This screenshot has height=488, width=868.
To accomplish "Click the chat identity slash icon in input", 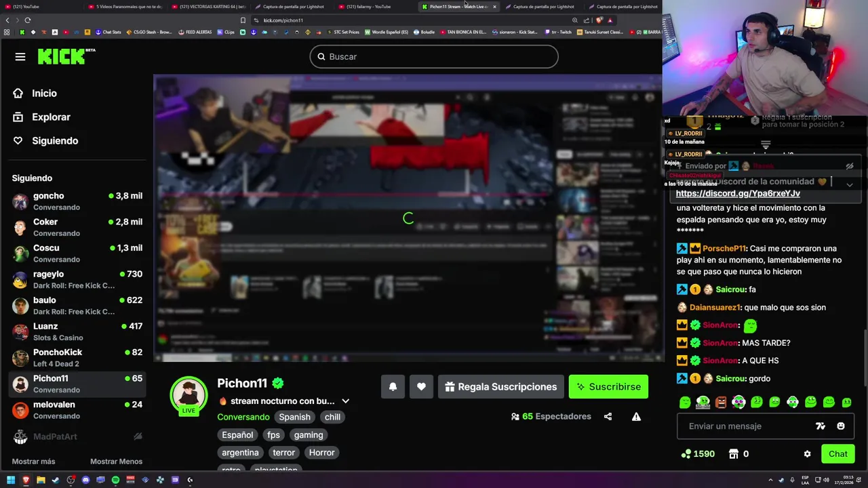I will pyautogui.click(x=821, y=426).
